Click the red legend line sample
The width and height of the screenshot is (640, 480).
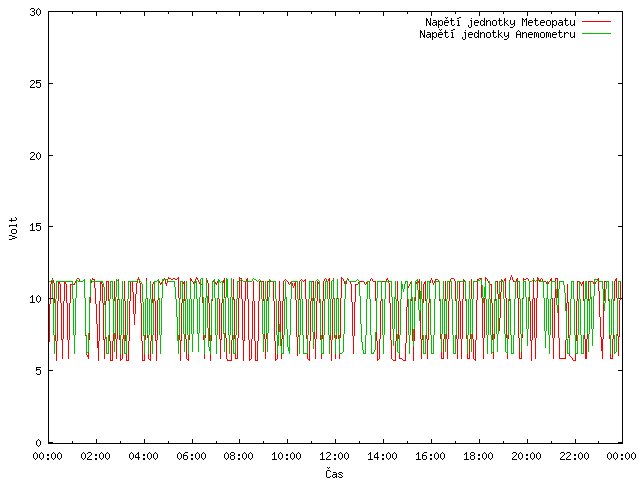596,22
